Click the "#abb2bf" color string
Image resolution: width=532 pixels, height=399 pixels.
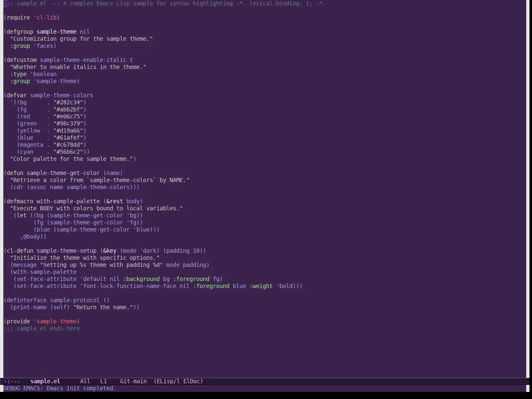pyautogui.click(x=68, y=109)
